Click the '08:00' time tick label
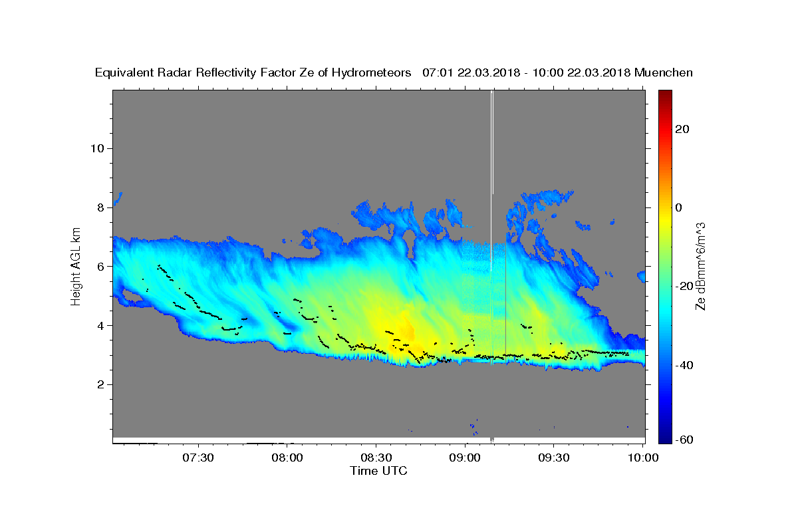 pyautogui.click(x=287, y=458)
